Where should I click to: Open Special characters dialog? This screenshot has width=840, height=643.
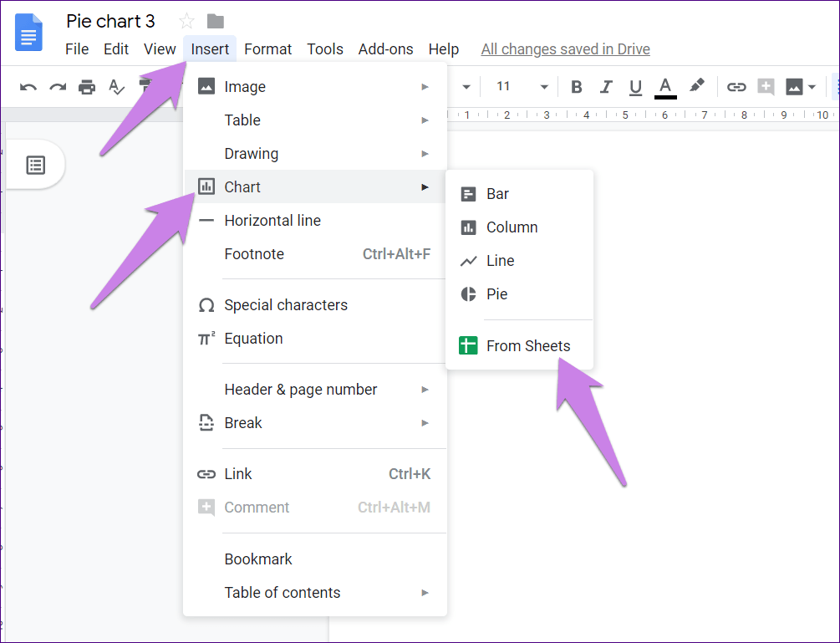[315, 305]
